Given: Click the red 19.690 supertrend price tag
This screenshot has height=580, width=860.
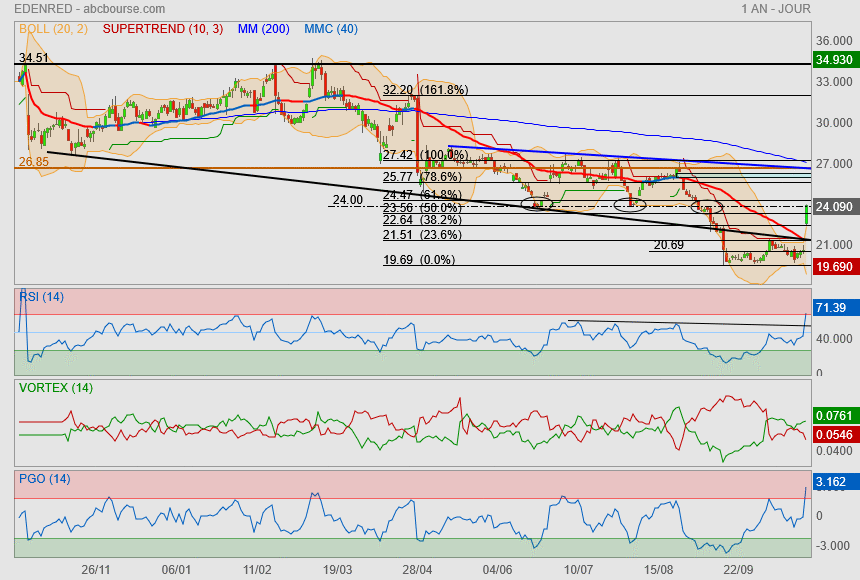Looking at the screenshot, I should [x=834, y=267].
